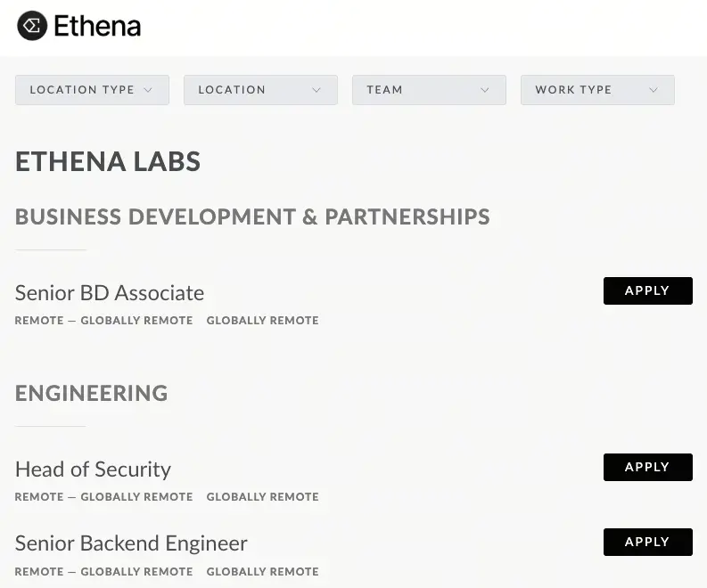707x588 pixels.
Task: Open the Senior Backend Engineer job title
Action: click(131, 543)
